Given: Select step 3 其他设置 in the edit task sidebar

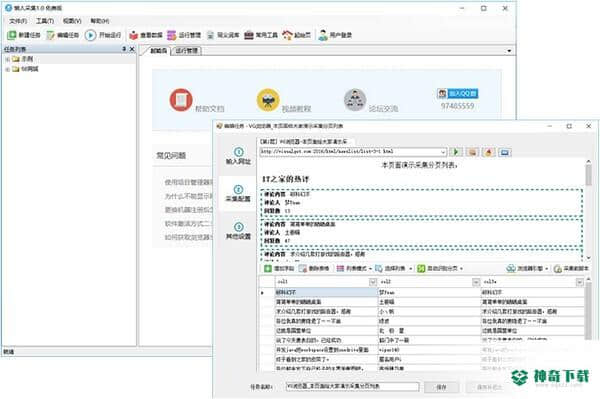Looking at the screenshot, I should (238, 231).
